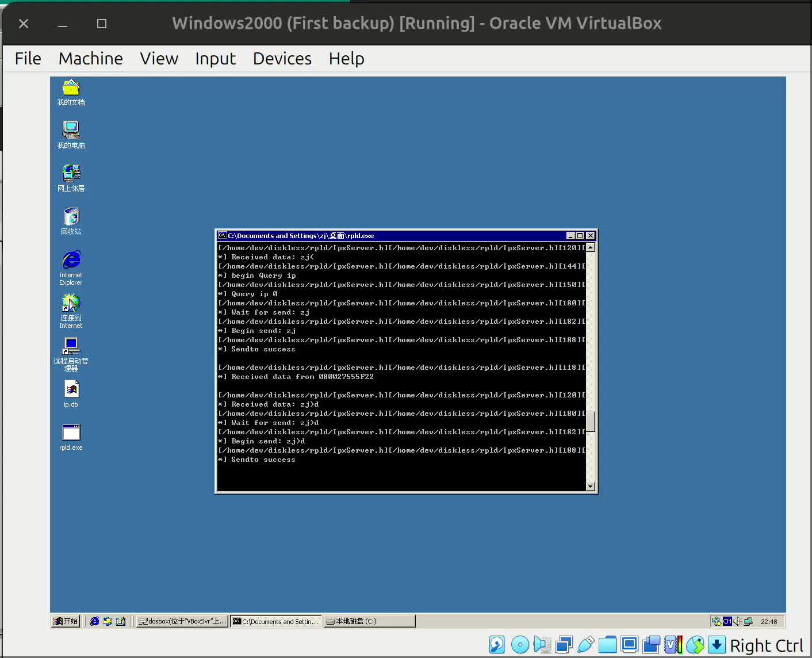Toggle the CH input language indicator
This screenshot has width=812, height=658.
point(727,621)
